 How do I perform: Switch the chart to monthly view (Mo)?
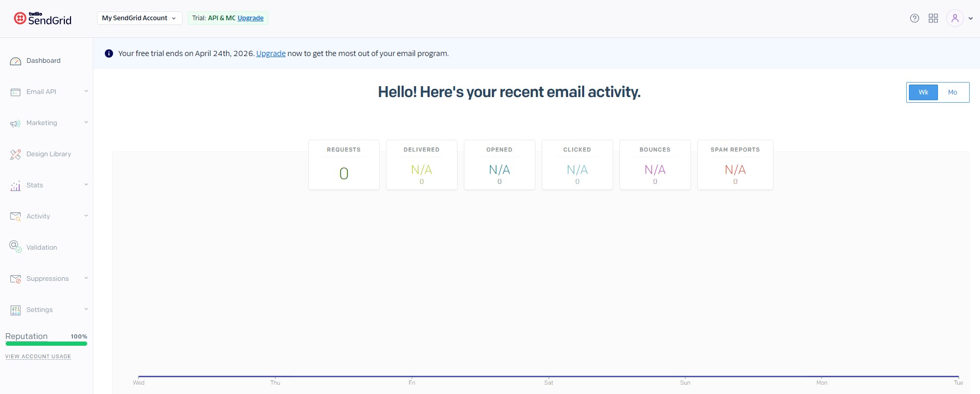coord(953,92)
